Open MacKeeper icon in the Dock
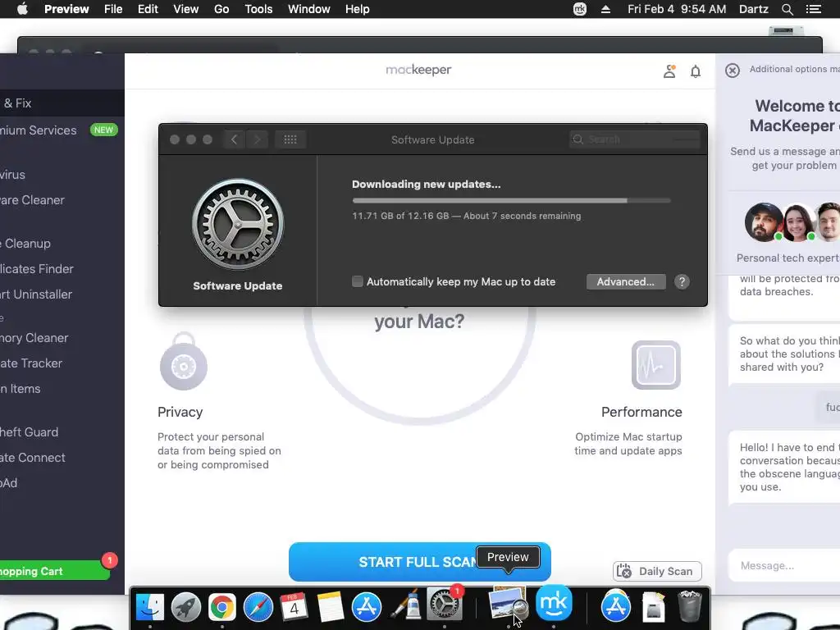 554,603
